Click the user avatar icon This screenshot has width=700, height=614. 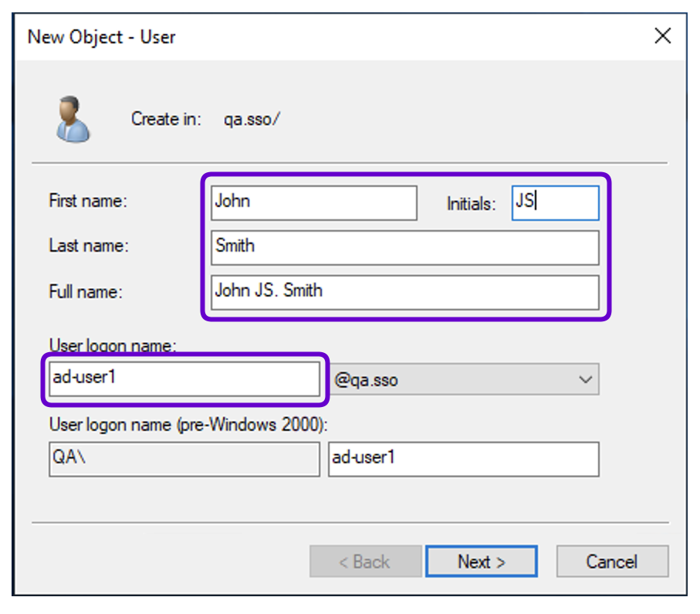[73, 119]
